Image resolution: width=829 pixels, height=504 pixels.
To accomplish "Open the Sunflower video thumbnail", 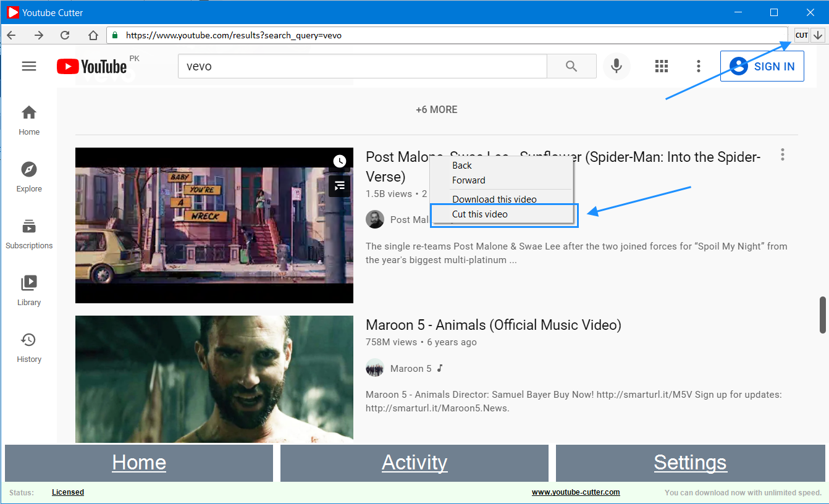I will 214,225.
